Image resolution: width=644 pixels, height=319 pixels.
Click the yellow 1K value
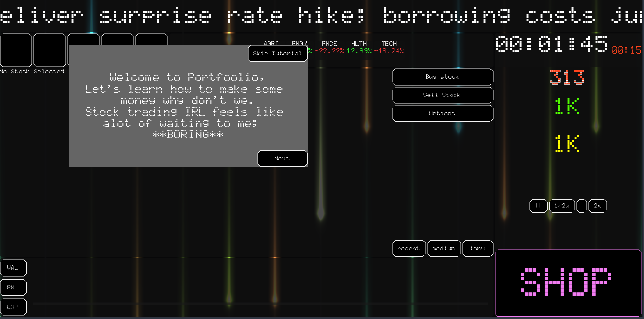(567, 143)
